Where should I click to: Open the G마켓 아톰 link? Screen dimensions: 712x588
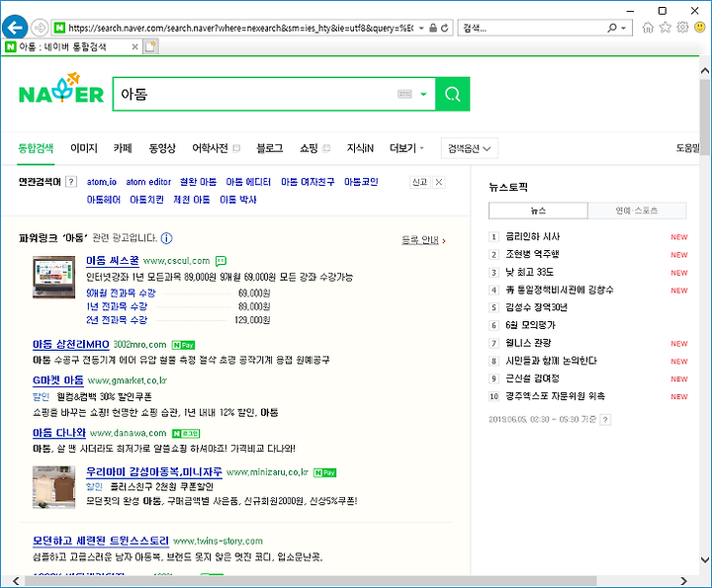(58, 380)
